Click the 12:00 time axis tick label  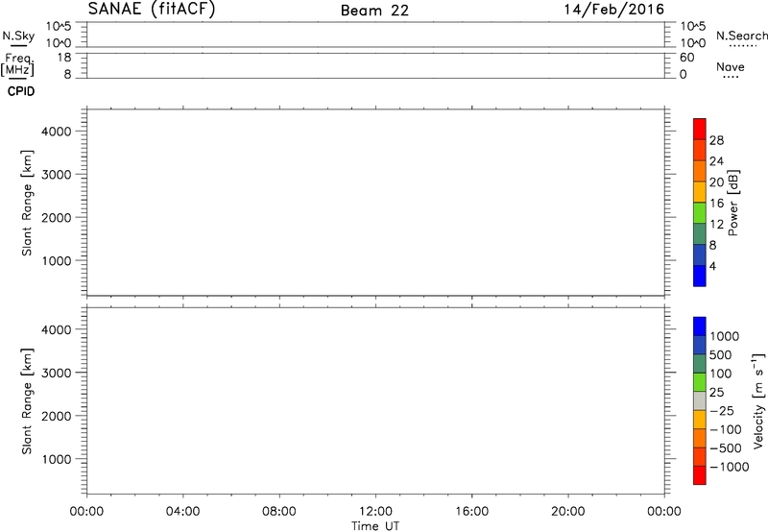[x=375, y=512]
